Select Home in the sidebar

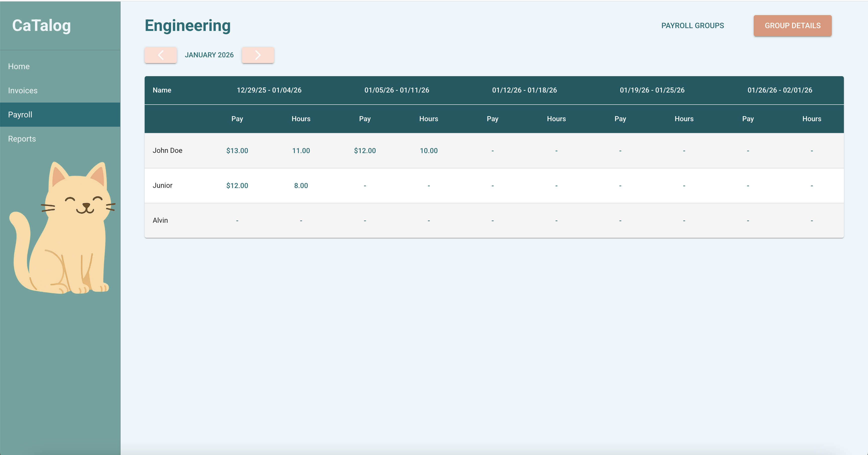pyautogui.click(x=19, y=66)
